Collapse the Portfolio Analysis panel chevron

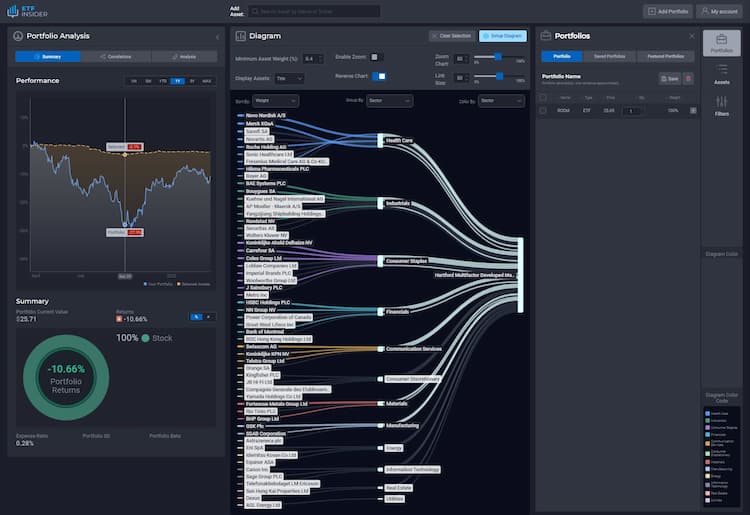pos(218,37)
